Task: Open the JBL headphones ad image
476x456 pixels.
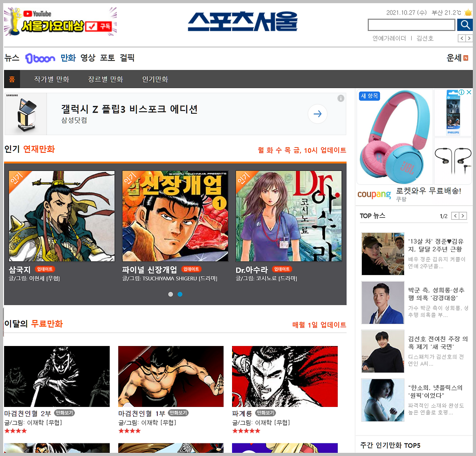Action: click(395, 137)
